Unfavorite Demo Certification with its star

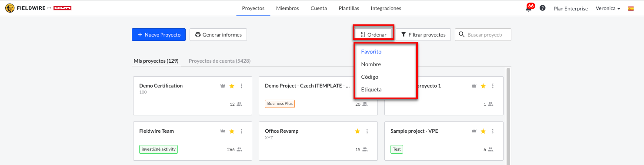click(x=232, y=86)
